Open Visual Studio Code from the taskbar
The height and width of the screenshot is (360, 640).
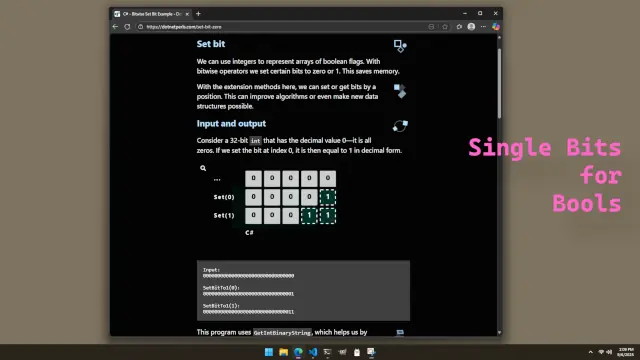point(313,352)
